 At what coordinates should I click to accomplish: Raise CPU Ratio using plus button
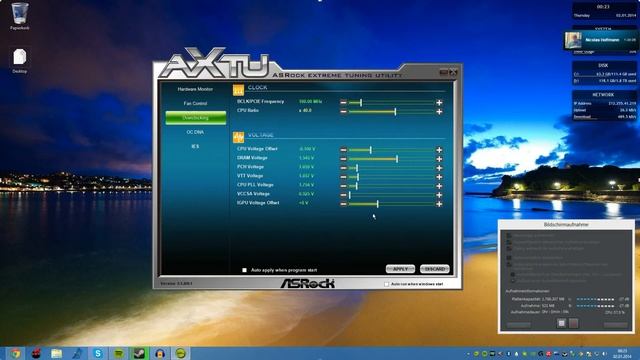(439, 111)
